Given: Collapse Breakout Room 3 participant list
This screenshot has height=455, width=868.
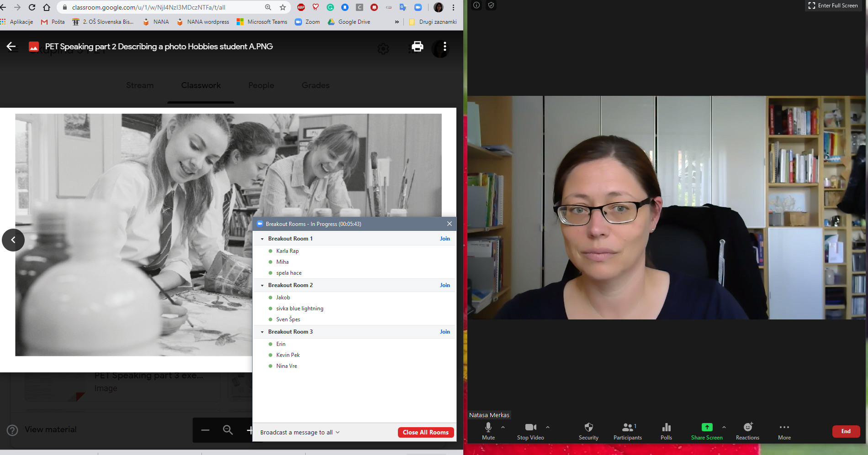Looking at the screenshot, I should (x=262, y=332).
